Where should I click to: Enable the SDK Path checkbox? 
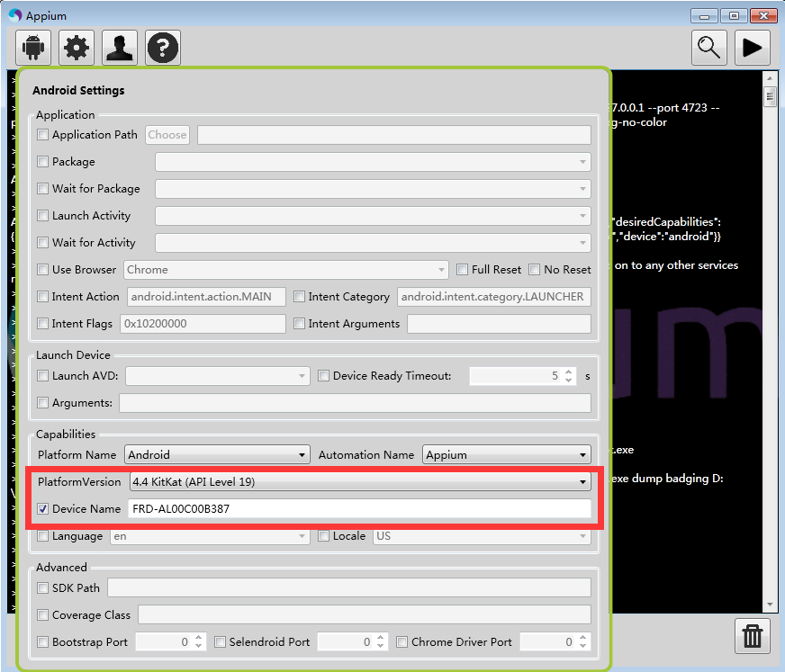(43, 588)
